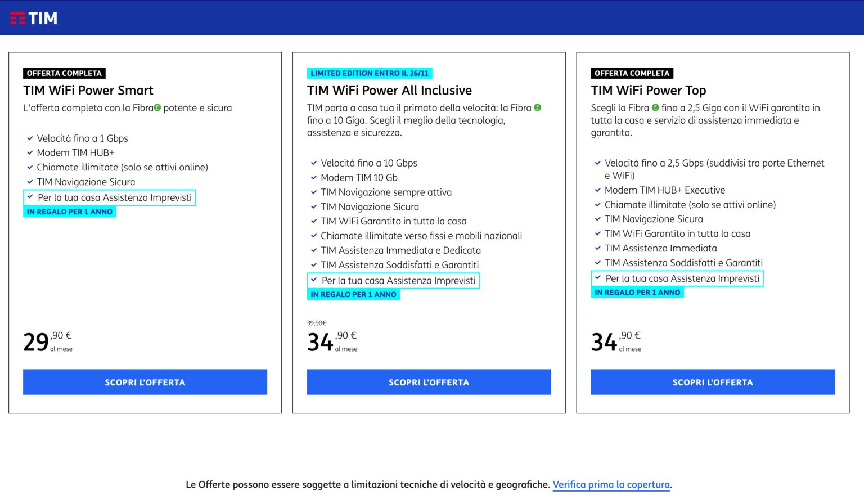This screenshot has width=864, height=504.
Task: Click the checkmark beside 'Modem TIM HUB+'
Action: [29, 152]
